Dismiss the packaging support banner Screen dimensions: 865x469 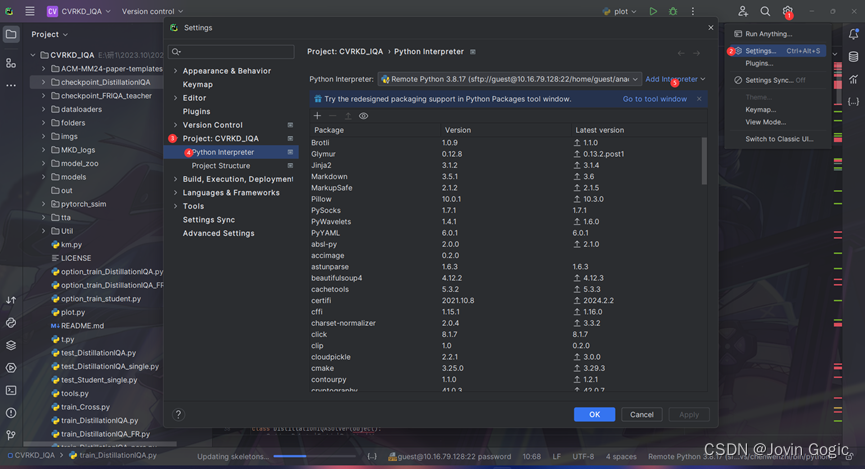pyautogui.click(x=699, y=99)
